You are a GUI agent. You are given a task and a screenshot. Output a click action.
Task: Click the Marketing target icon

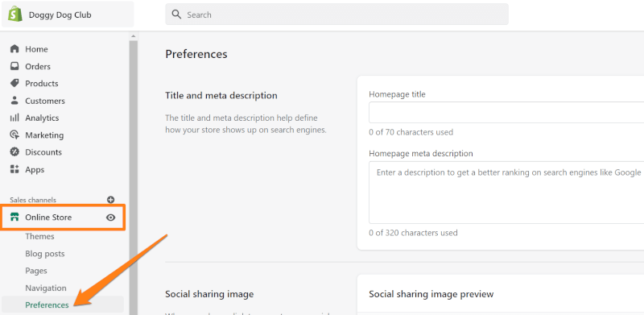(14, 135)
